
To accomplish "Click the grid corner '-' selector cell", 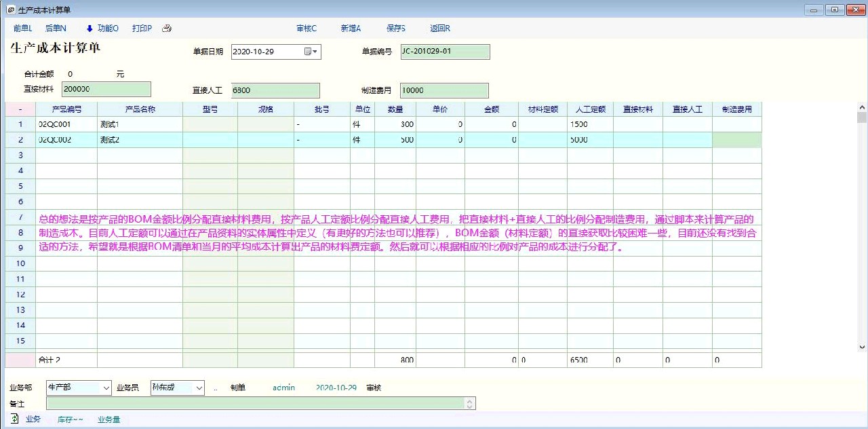I will click(x=20, y=109).
